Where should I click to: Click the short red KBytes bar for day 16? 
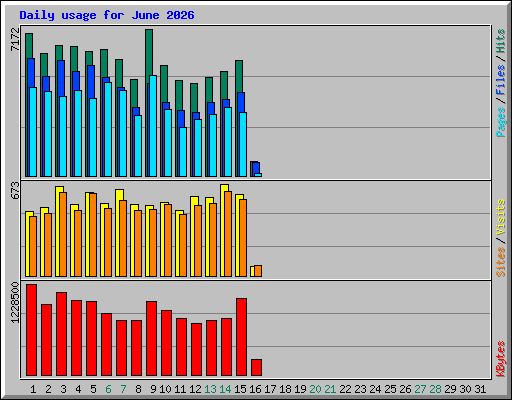(x=256, y=367)
